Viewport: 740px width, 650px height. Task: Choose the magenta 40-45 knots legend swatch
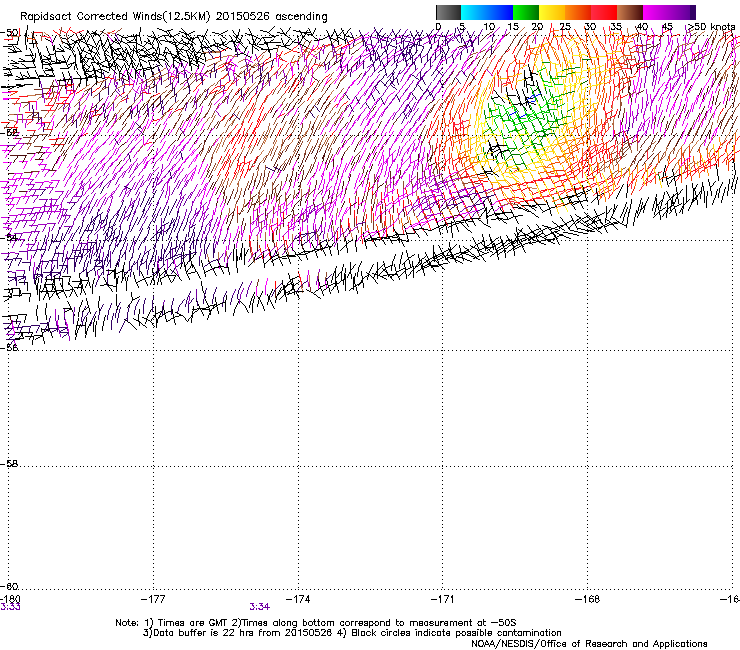coord(656,12)
